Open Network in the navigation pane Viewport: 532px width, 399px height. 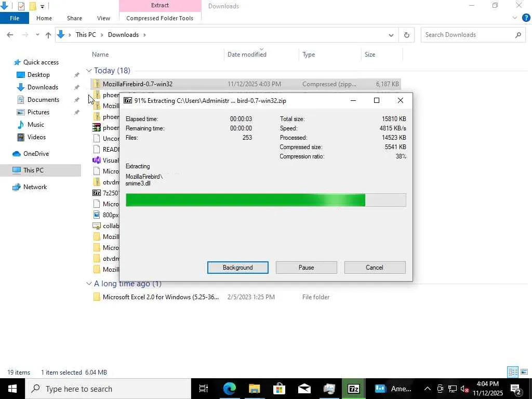point(35,187)
